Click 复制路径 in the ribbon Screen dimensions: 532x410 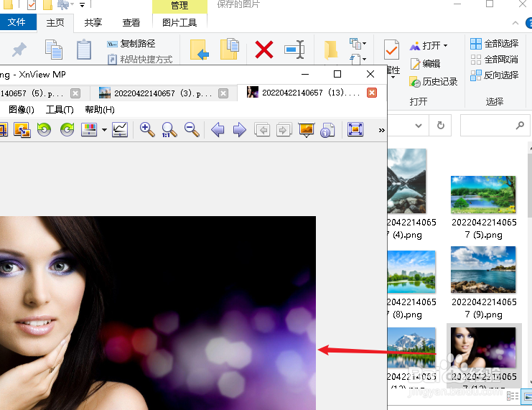131,44
